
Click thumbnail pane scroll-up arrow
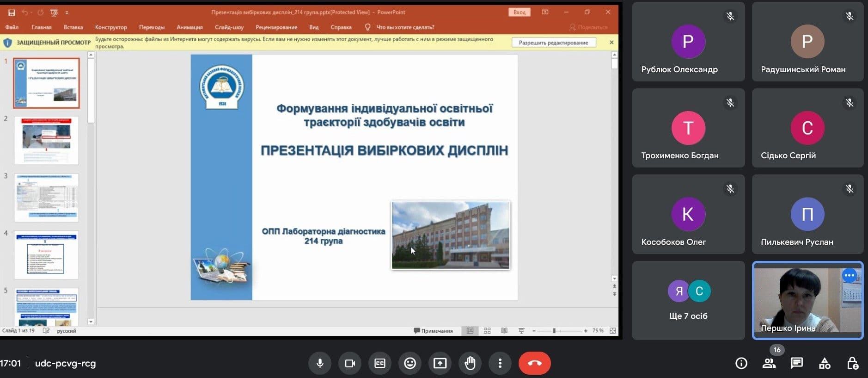point(91,55)
